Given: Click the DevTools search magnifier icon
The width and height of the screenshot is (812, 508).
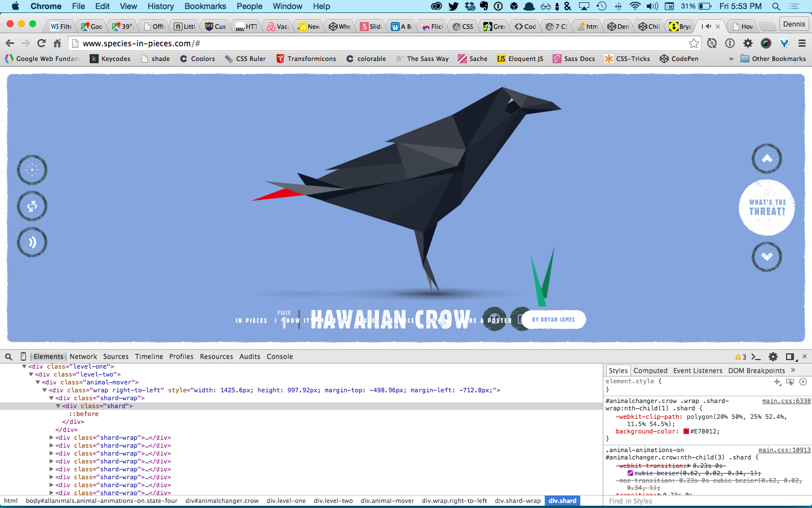Looking at the screenshot, I should click(8, 357).
